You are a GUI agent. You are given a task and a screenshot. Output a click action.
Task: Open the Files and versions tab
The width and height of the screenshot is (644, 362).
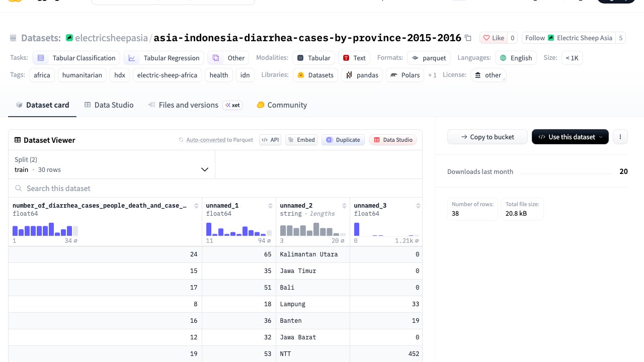pyautogui.click(x=195, y=105)
